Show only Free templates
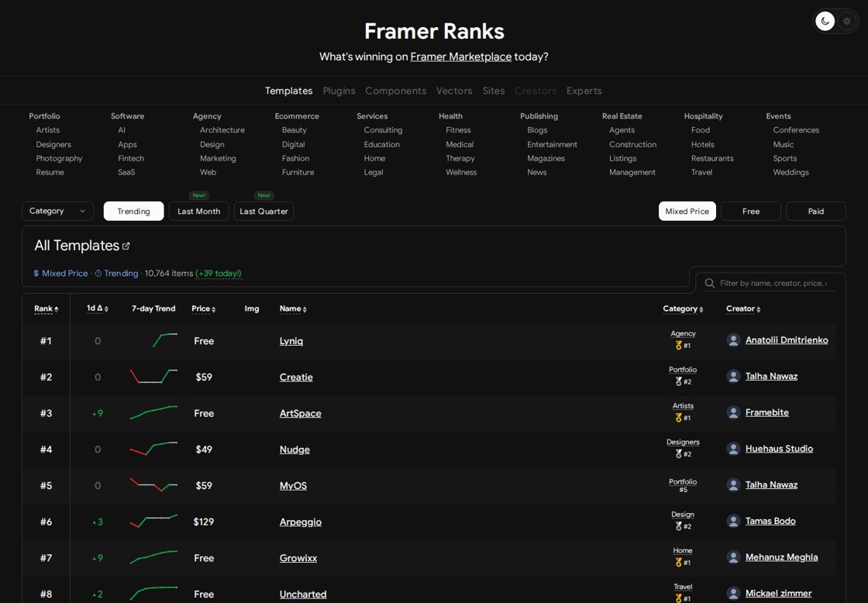 pyautogui.click(x=751, y=211)
